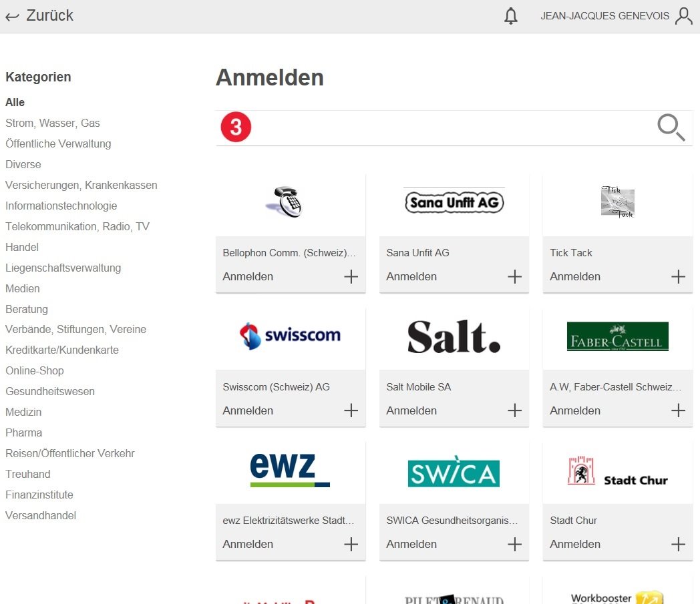
Task: Filter by Öffentliche Verwaltung
Action: tap(59, 143)
